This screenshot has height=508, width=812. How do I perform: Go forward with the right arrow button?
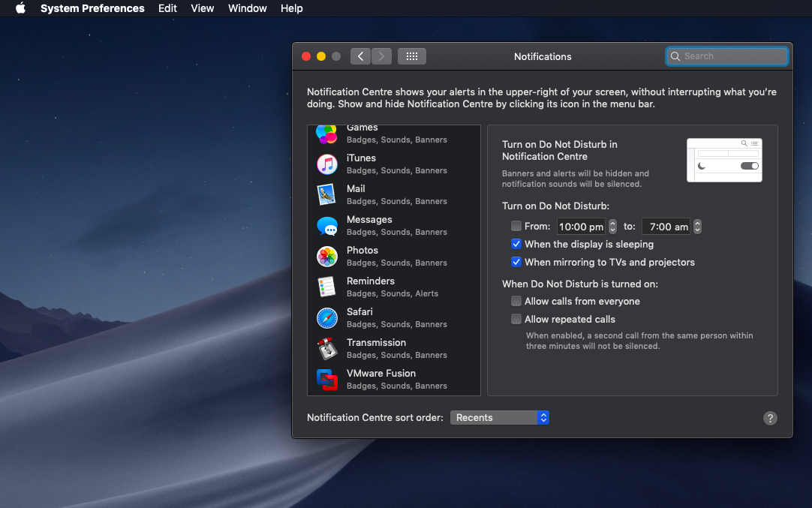coord(382,56)
